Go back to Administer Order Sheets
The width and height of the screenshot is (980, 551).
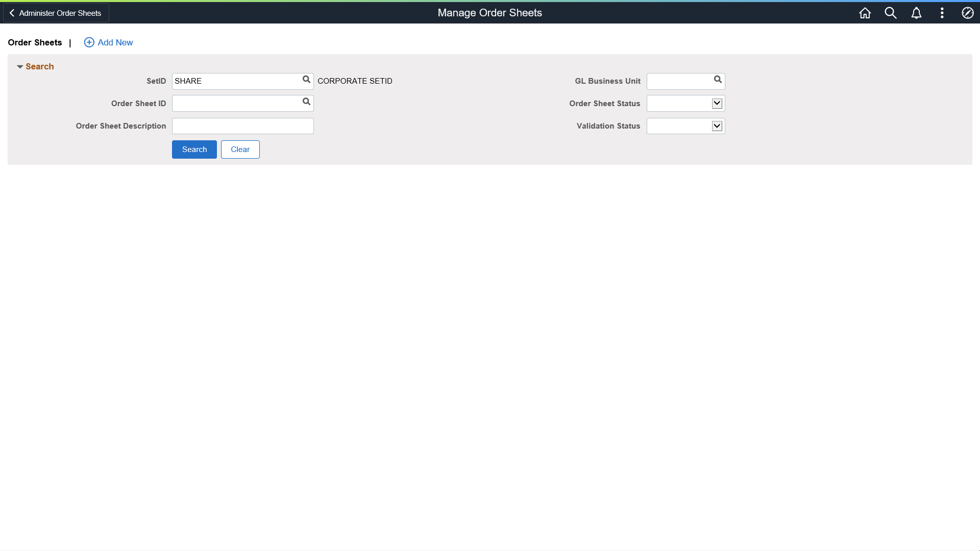(55, 13)
